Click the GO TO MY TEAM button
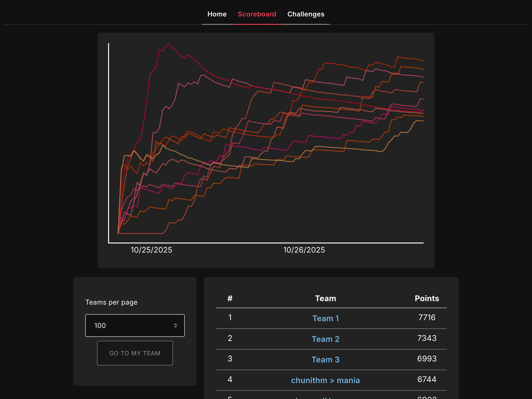This screenshot has width=532, height=399. coord(135,353)
